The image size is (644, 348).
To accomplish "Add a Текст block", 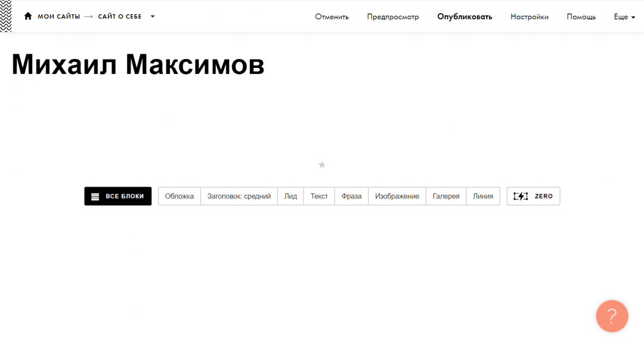I will (319, 196).
